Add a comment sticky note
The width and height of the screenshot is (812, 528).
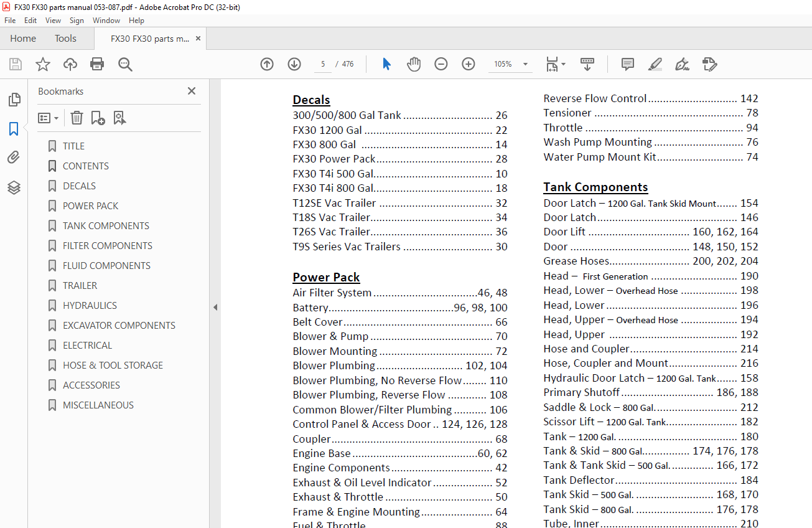[x=628, y=64]
